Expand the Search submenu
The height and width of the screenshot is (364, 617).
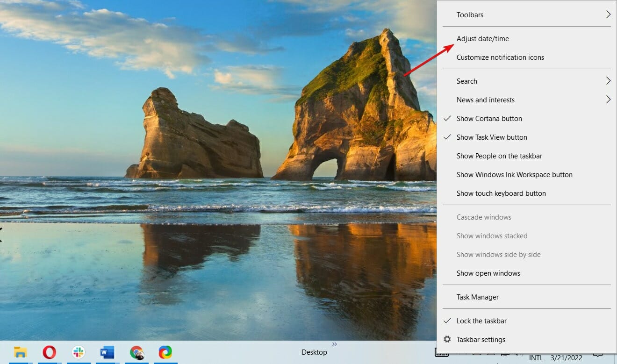click(x=527, y=81)
